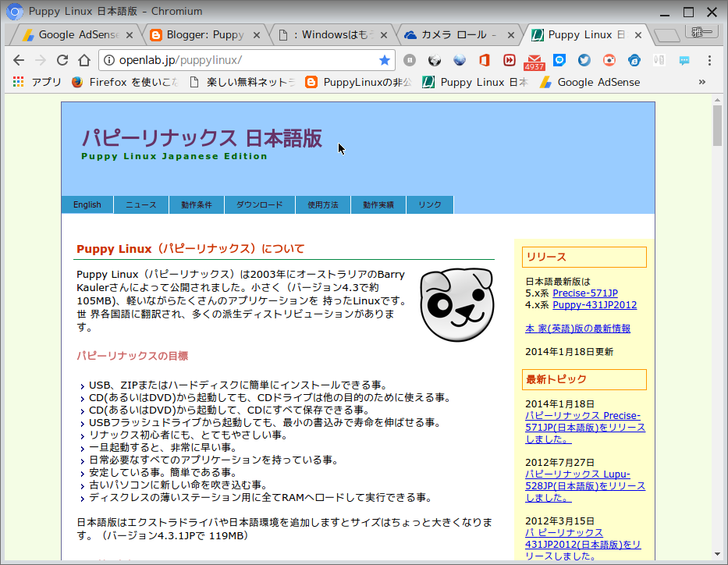Open the 使用方法 menu item
Screen dimensions: 728x565
point(323,204)
